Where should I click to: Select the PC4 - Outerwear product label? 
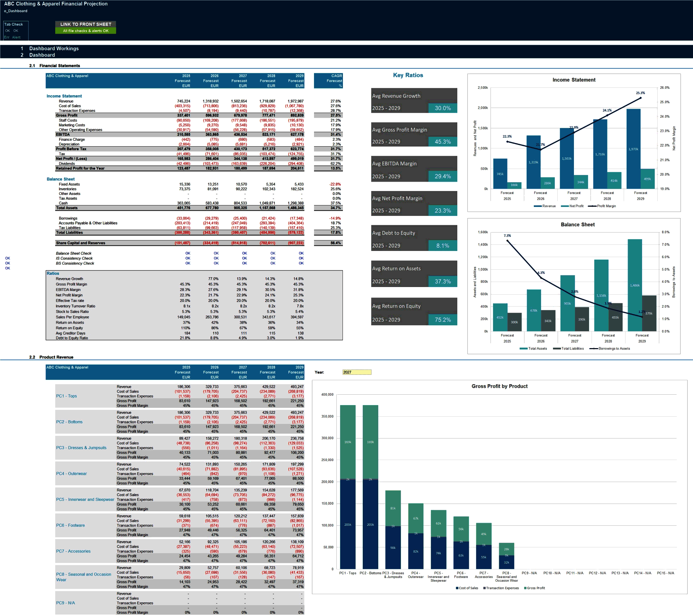71,474
